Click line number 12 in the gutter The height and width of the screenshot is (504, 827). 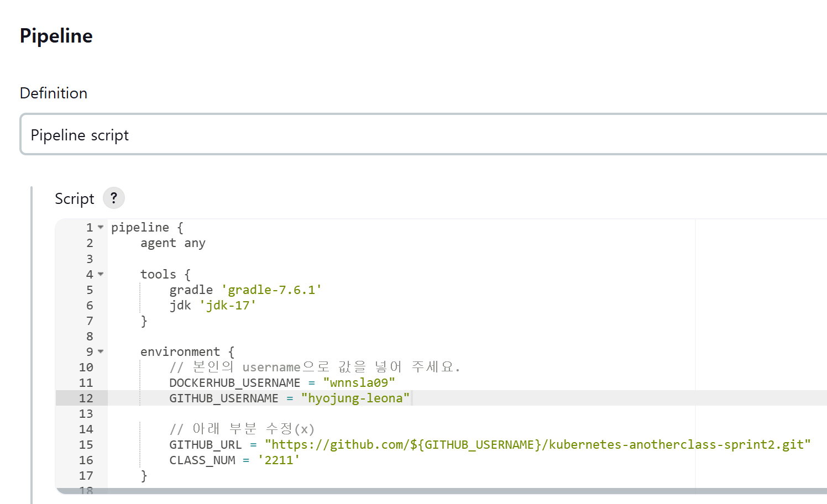[x=86, y=398]
